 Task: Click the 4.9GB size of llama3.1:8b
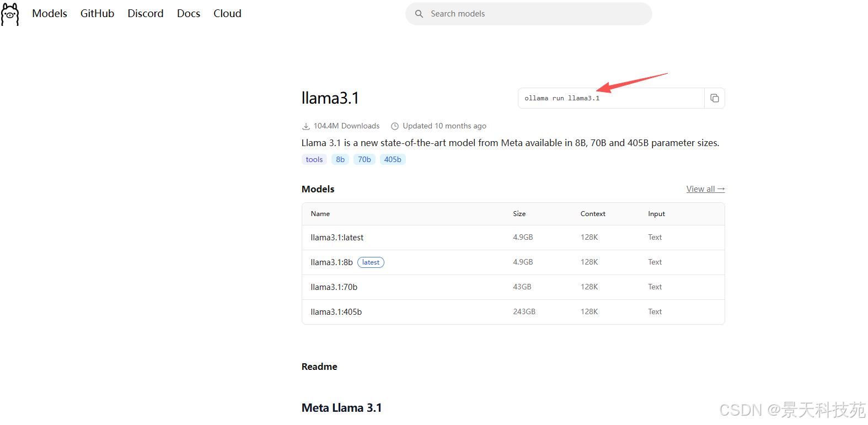tap(523, 262)
